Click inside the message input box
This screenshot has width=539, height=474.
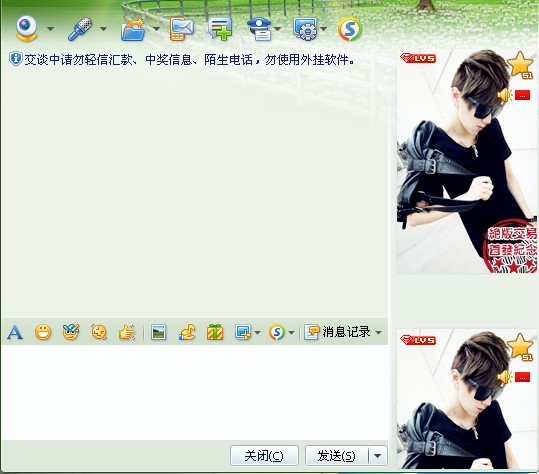tap(195, 392)
